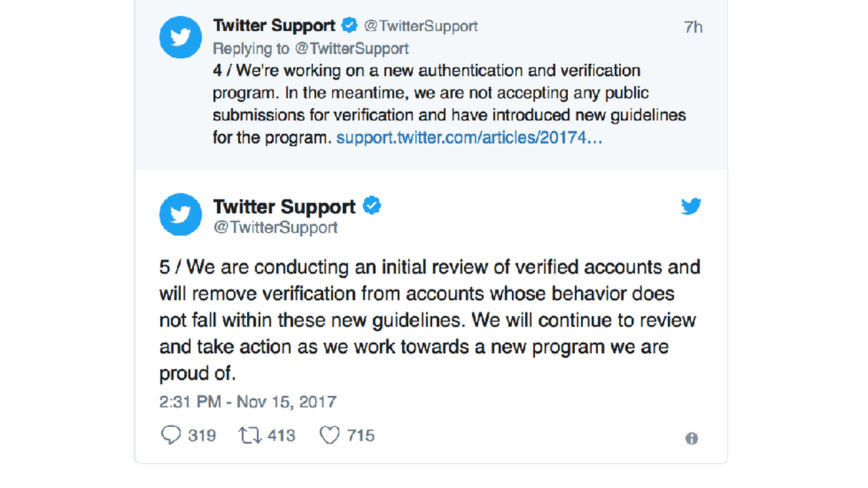The image size is (868, 488).
Task: Click the verified badge in the top tweet
Action: click(349, 25)
